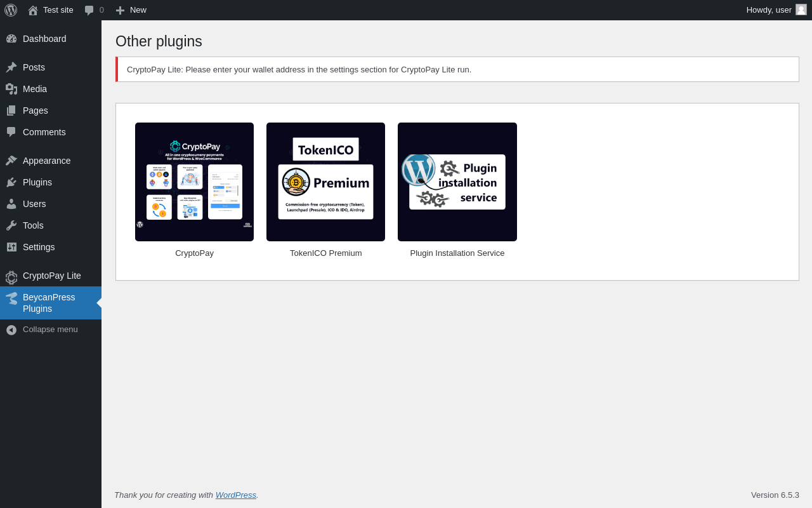812x508 pixels.
Task: Click the Posts pushpin icon
Action: pyautogui.click(x=11, y=67)
